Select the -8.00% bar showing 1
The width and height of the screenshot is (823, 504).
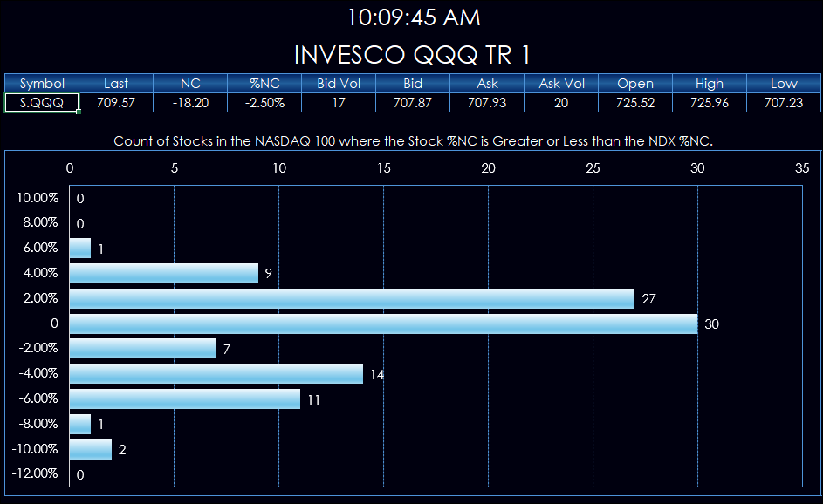(x=80, y=424)
